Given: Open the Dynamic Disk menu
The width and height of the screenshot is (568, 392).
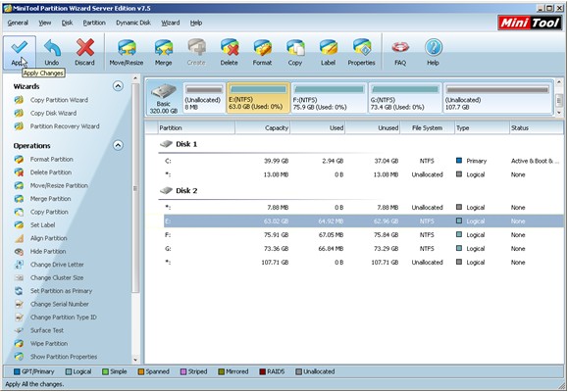Looking at the screenshot, I should (x=133, y=23).
